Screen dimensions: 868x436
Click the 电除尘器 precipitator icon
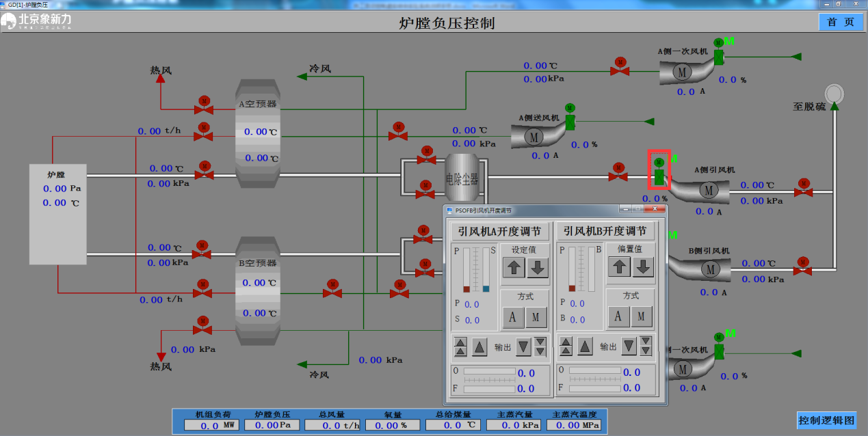click(x=462, y=179)
